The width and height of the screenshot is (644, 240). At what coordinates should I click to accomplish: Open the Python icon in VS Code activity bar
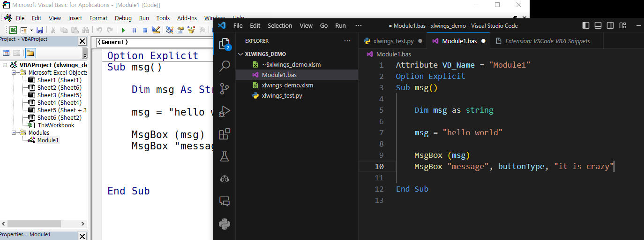pos(225,224)
